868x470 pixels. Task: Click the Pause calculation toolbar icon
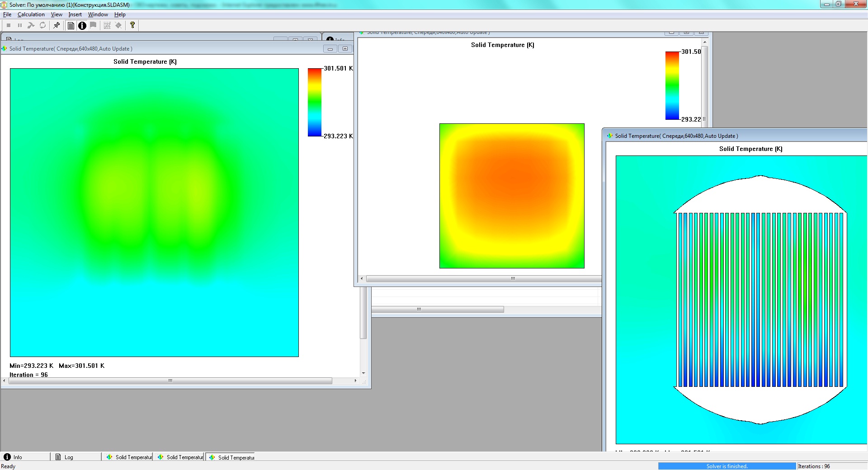pos(20,25)
